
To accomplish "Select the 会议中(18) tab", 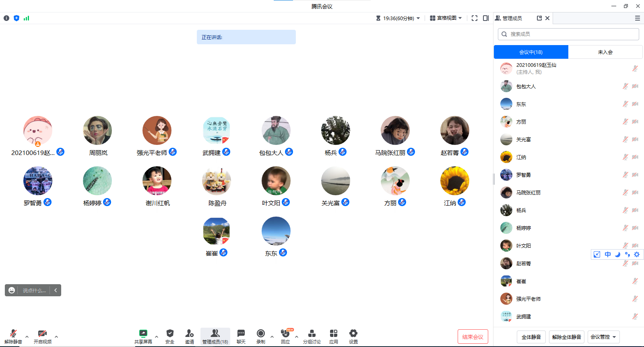I will (531, 52).
